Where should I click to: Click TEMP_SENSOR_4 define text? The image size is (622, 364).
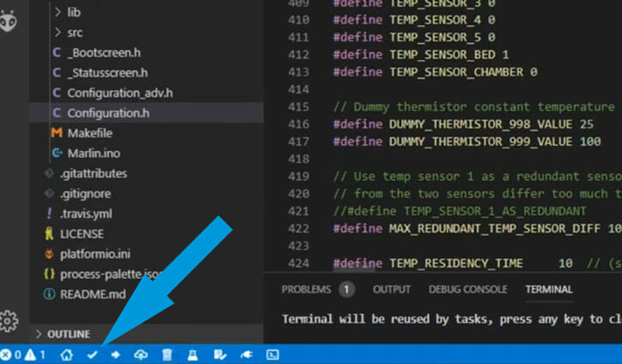[436, 20]
